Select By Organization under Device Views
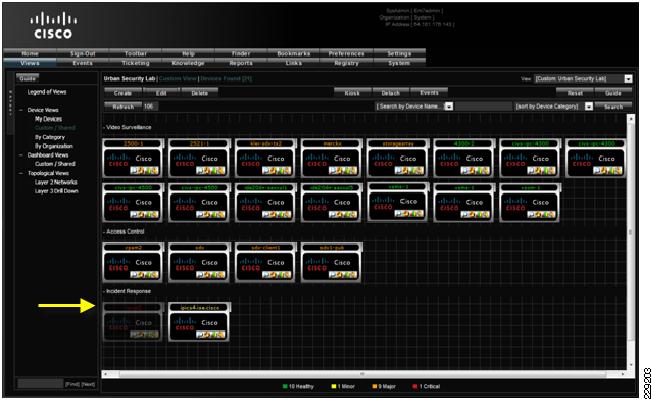Viewport: 652px width, 400px height. 54,146
